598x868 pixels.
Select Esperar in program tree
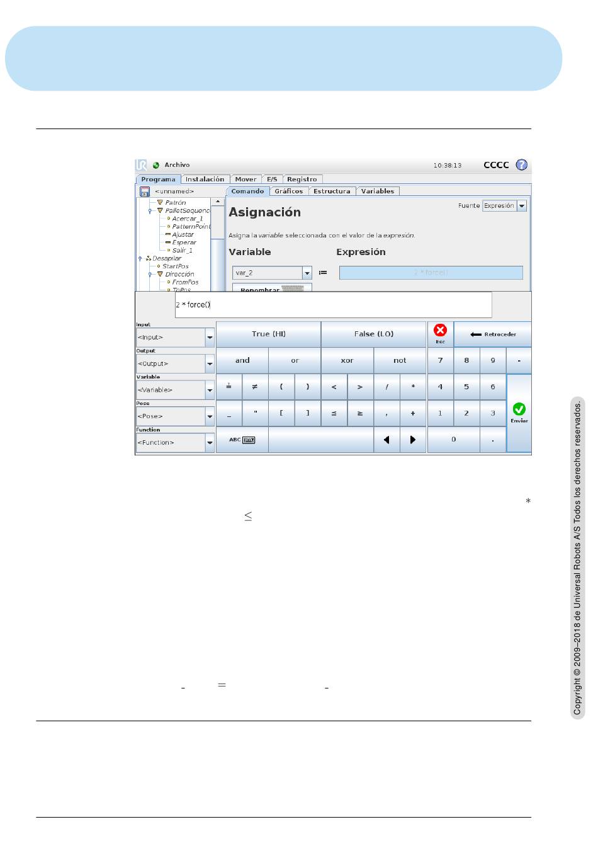coord(184,243)
